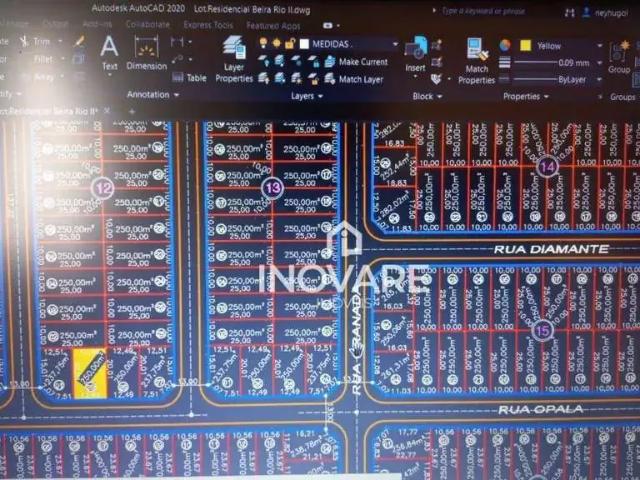Open the Add-ins ribbon tab

click(x=97, y=24)
